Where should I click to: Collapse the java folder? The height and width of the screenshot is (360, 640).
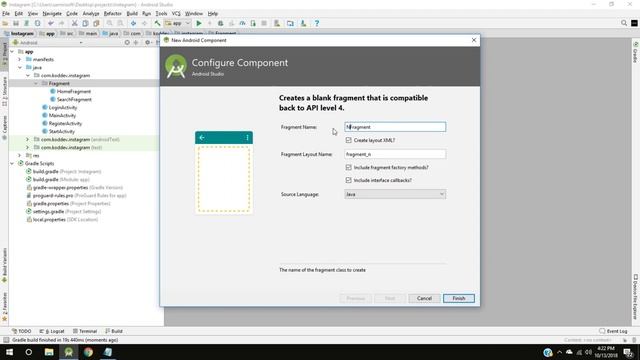pyautogui.click(x=20, y=67)
